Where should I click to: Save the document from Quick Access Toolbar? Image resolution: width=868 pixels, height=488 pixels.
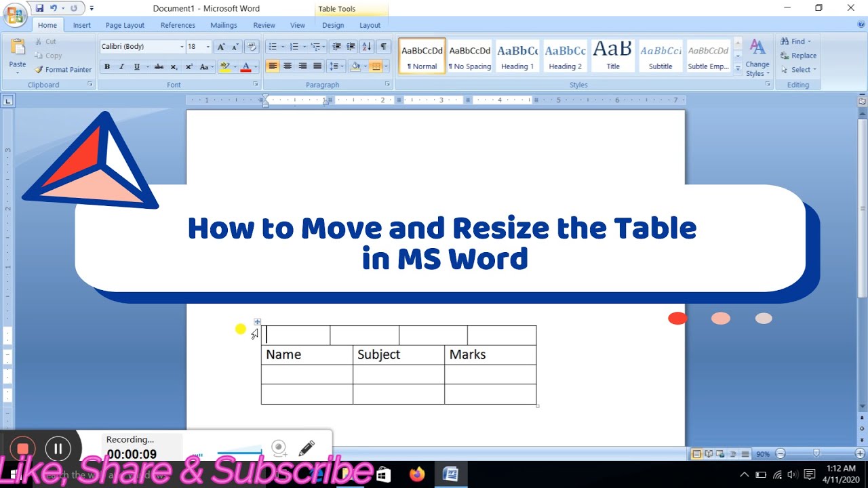point(39,8)
